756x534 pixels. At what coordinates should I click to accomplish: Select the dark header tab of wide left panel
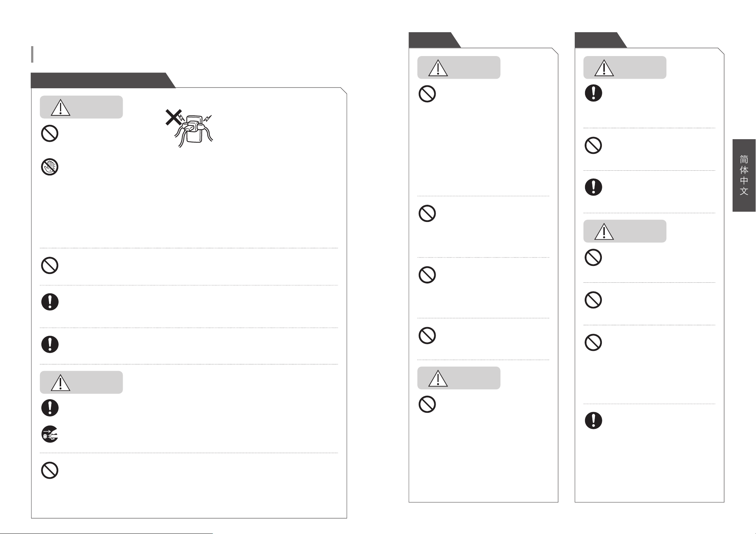coord(103,80)
